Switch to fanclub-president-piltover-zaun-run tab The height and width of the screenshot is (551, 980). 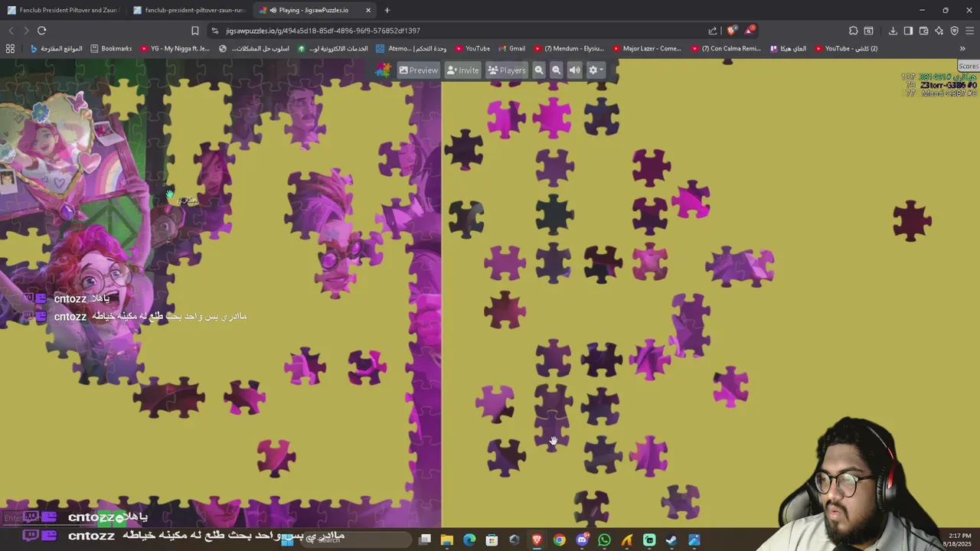(188, 10)
